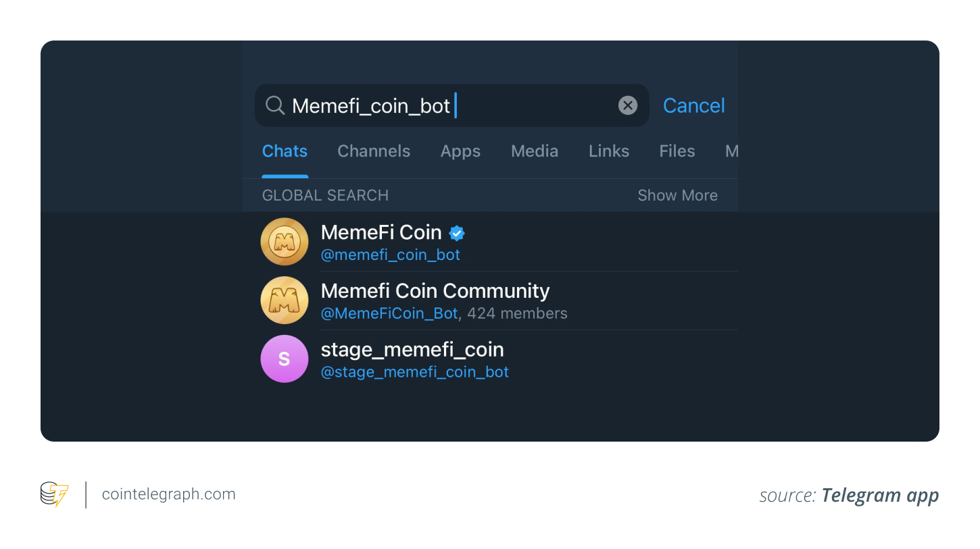
Task: Click the Cointelegraph logo icon
Action: (x=55, y=494)
